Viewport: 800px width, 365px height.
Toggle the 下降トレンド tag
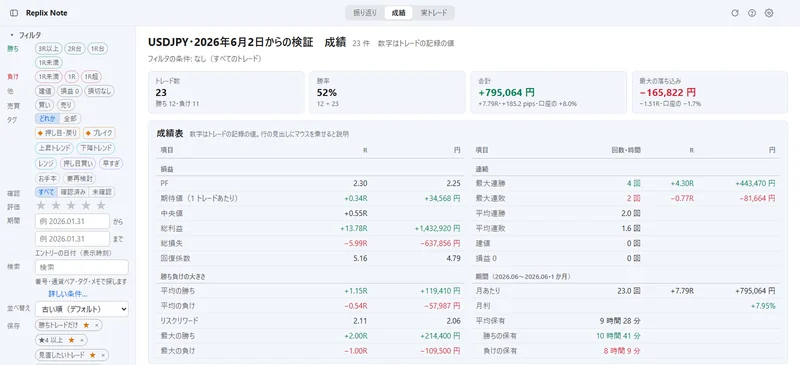pyautogui.click(x=96, y=148)
